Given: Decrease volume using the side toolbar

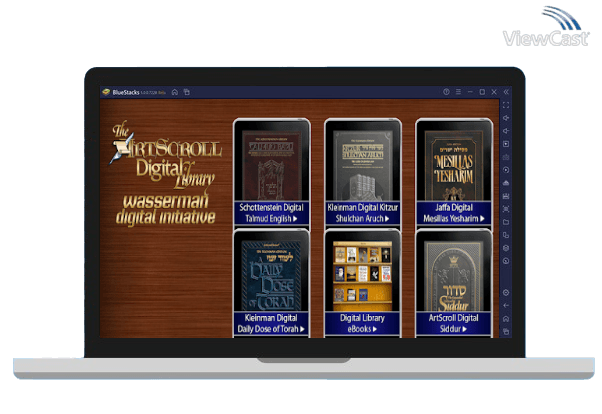Looking at the screenshot, I should [x=506, y=131].
